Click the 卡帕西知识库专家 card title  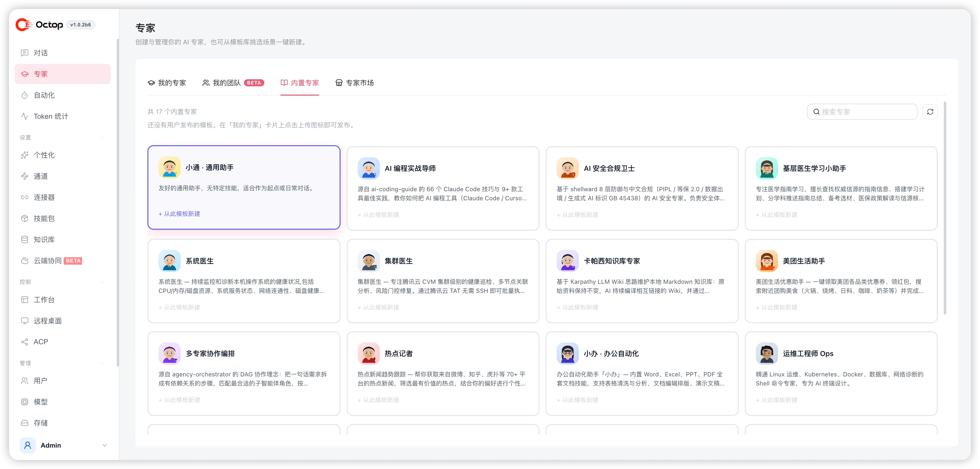612,261
